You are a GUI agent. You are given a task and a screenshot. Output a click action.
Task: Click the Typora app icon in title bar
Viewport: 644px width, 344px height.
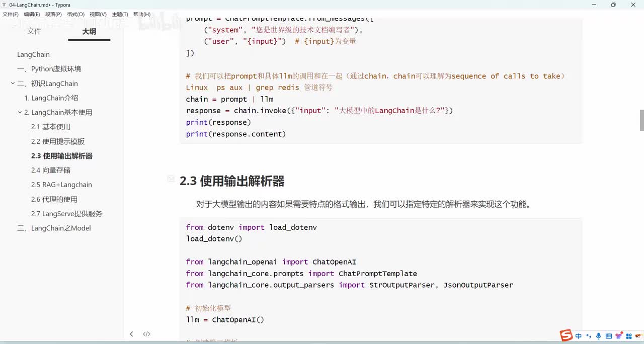[5, 5]
